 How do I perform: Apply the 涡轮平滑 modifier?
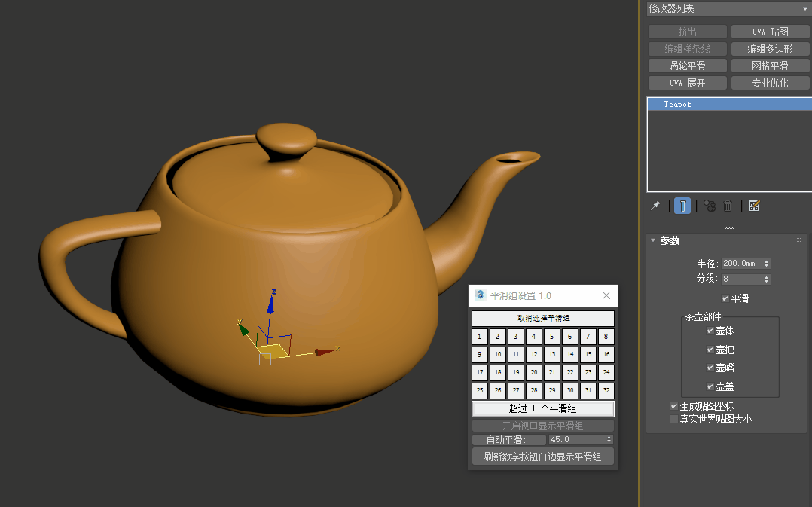687,66
